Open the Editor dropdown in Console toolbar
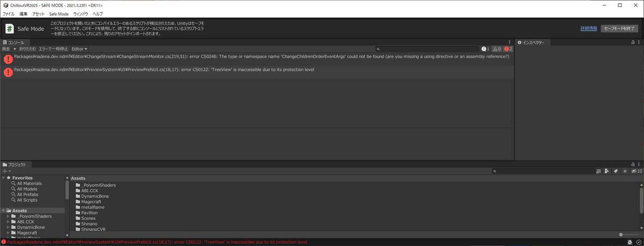The image size is (644, 246). pyautogui.click(x=79, y=49)
